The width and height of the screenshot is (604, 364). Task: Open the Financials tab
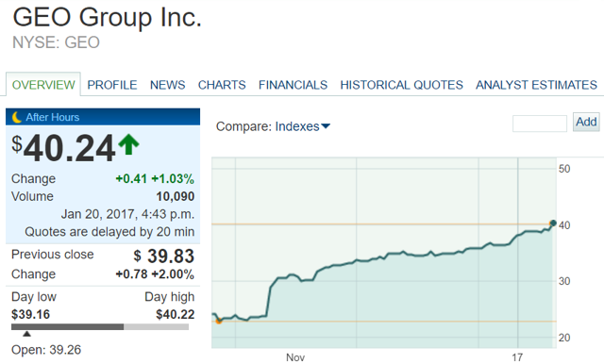click(x=293, y=85)
